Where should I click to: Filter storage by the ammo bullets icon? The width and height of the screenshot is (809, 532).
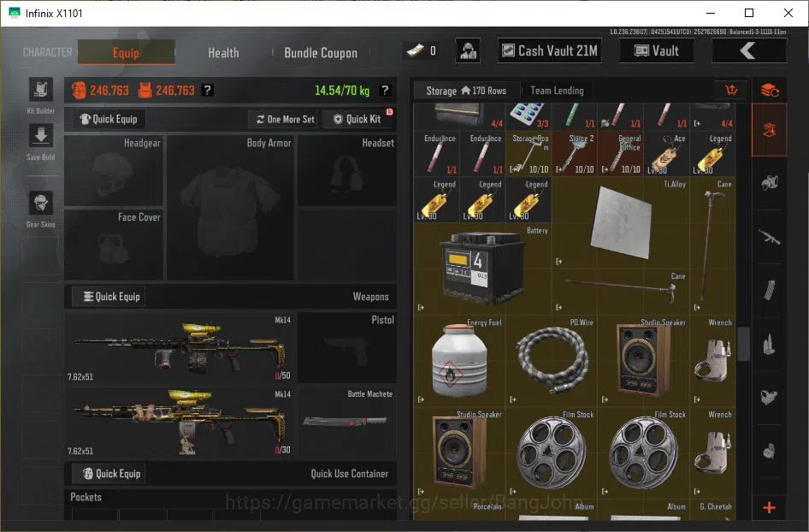pos(770,345)
